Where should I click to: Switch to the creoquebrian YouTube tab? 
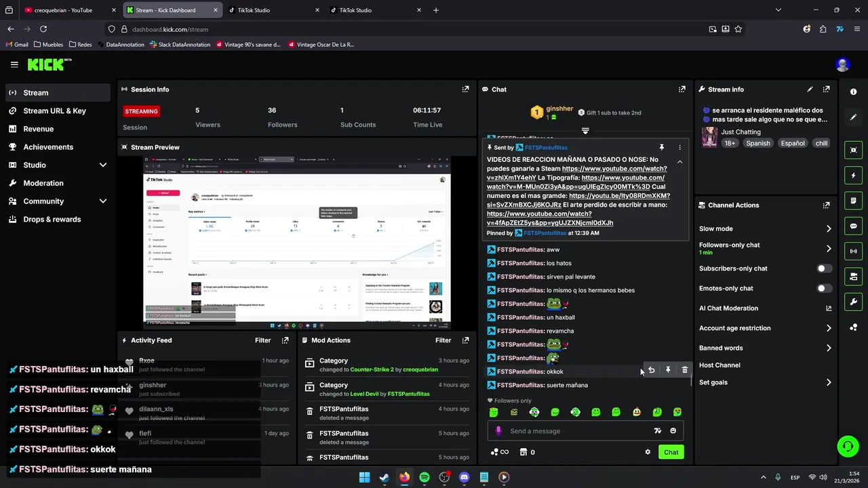click(68, 10)
